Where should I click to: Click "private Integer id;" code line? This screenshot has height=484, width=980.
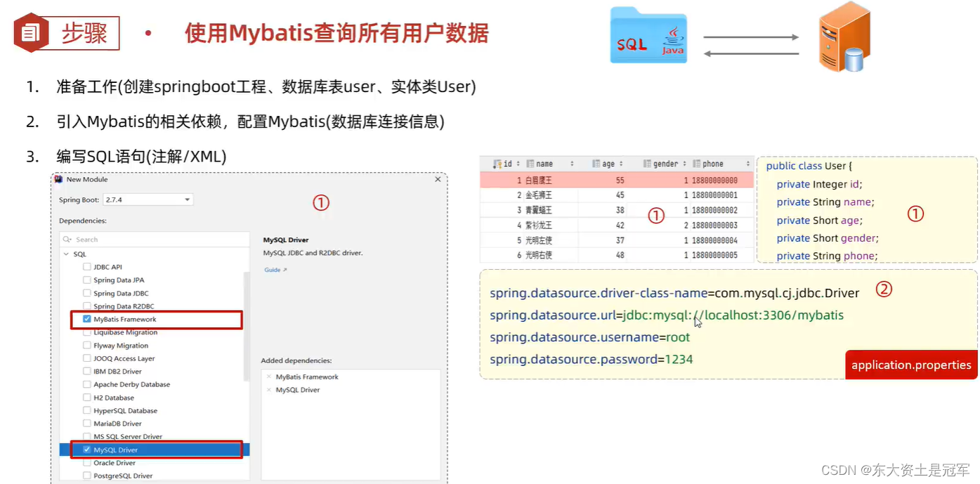click(x=819, y=184)
